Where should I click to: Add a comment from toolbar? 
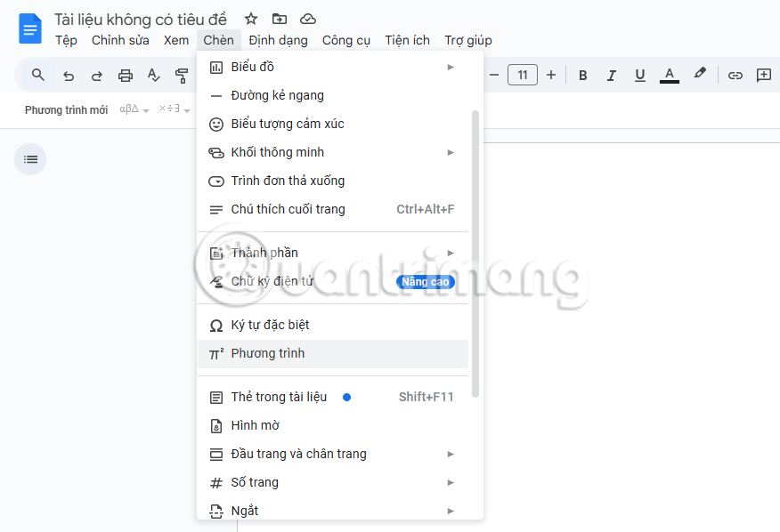[x=764, y=75]
